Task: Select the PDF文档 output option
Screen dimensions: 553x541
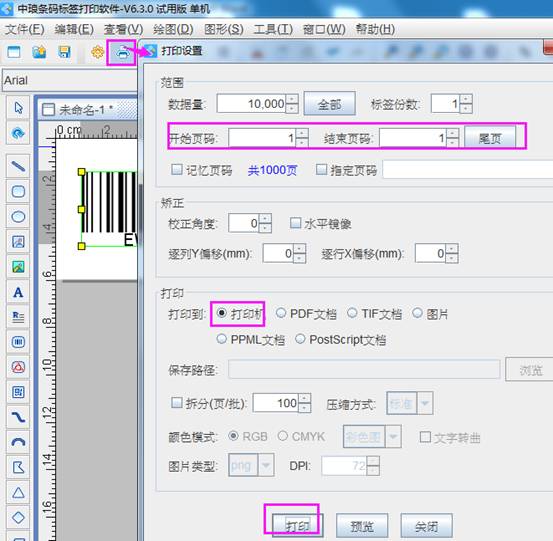Action: (281, 313)
